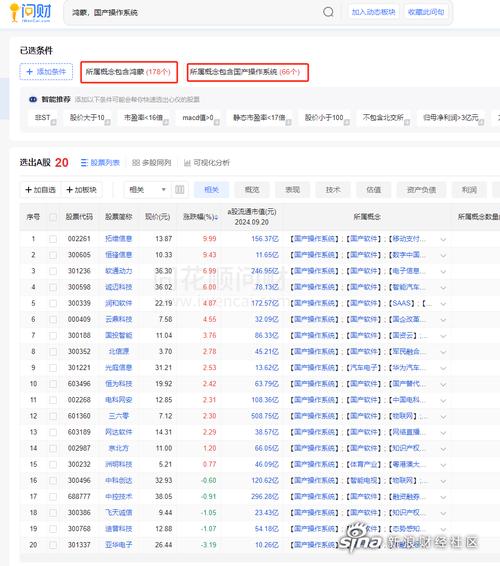The height and width of the screenshot is (566, 500).
Task: Expand concepts chevron for row 603189
Action: (x=443, y=432)
